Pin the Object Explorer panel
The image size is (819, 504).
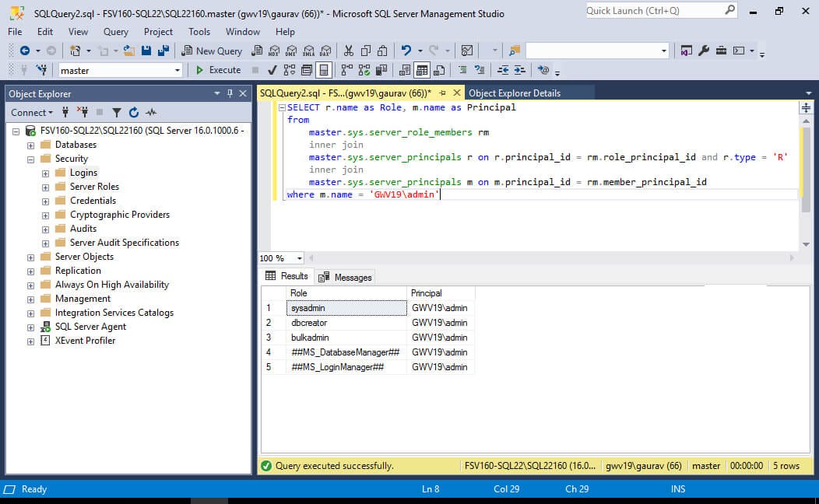coord(230,93)
